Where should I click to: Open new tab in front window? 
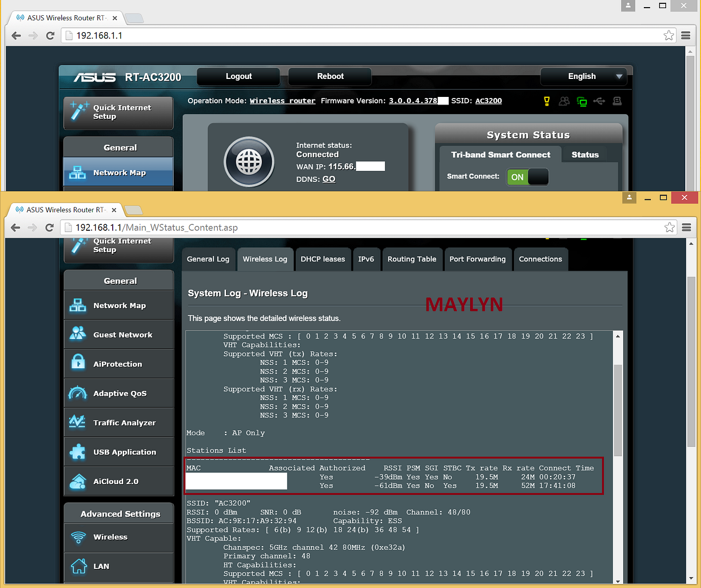pos(134,210)
